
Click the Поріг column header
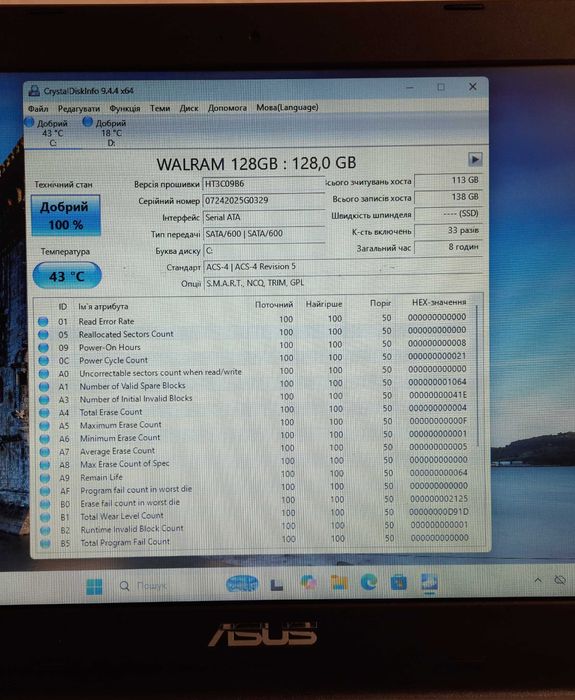[x=380, y=303]
